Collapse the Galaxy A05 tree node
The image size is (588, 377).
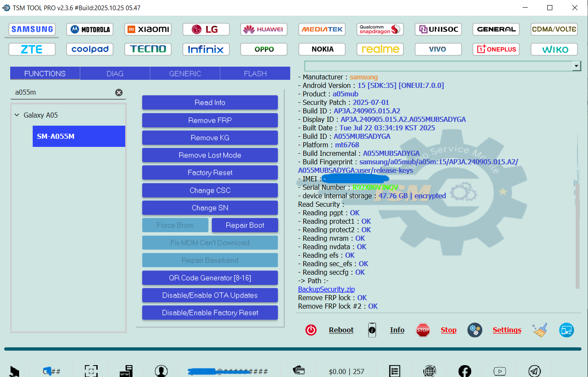pos(17,115)
